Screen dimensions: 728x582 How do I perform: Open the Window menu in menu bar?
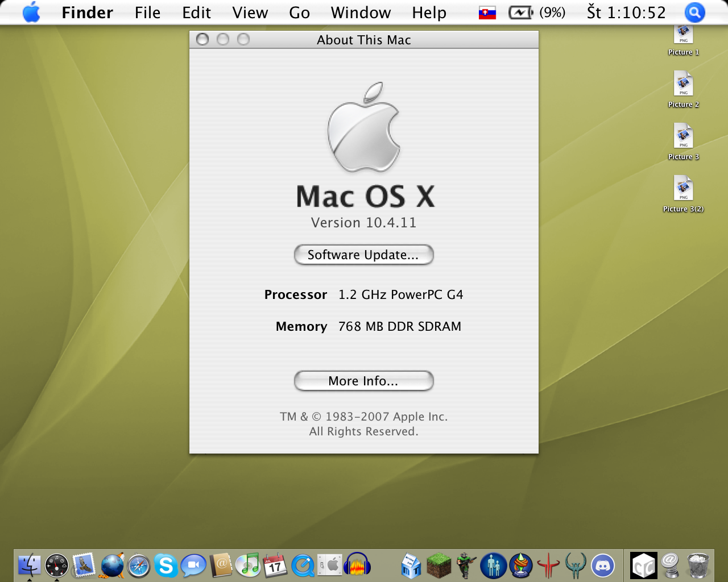pos(361,13)
